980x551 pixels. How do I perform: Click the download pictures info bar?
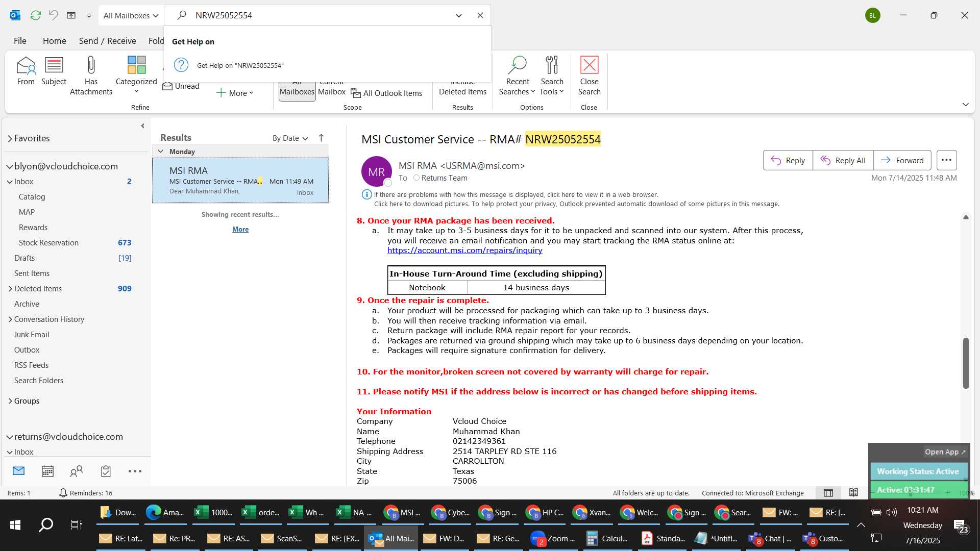(576, 204)
